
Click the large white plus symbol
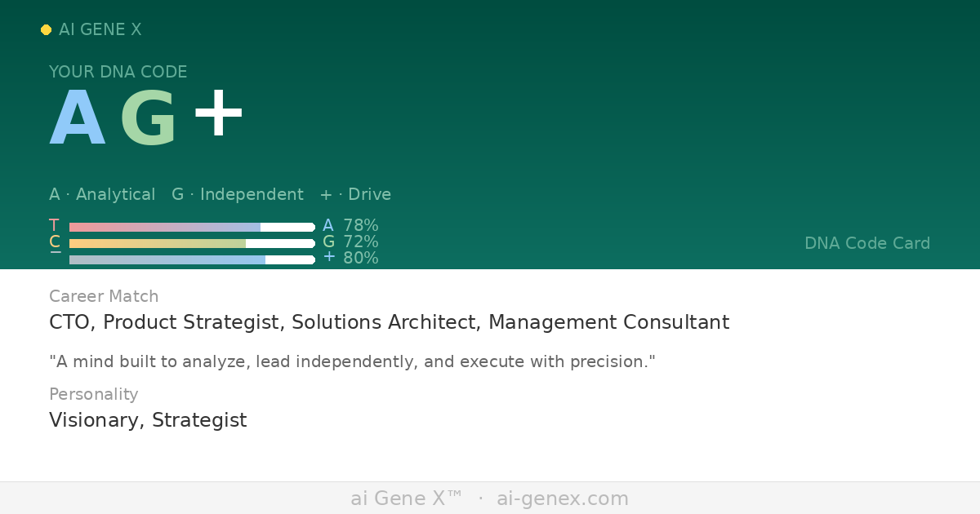point(218,114)
